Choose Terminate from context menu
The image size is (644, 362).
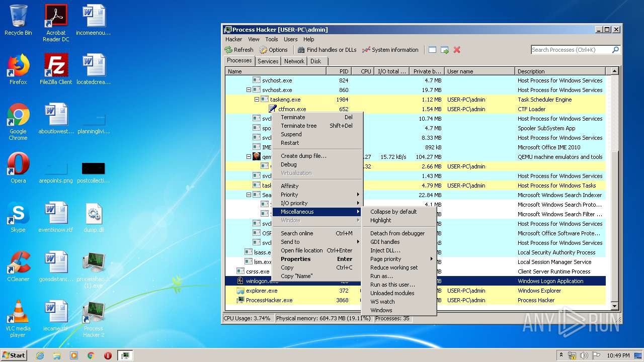317,117
